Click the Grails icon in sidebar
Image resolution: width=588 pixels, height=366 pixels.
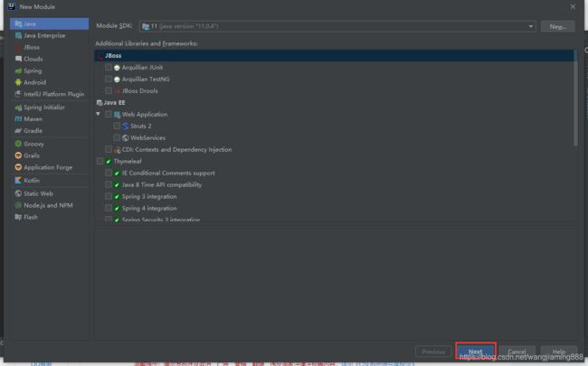click(x=18, y=155)
